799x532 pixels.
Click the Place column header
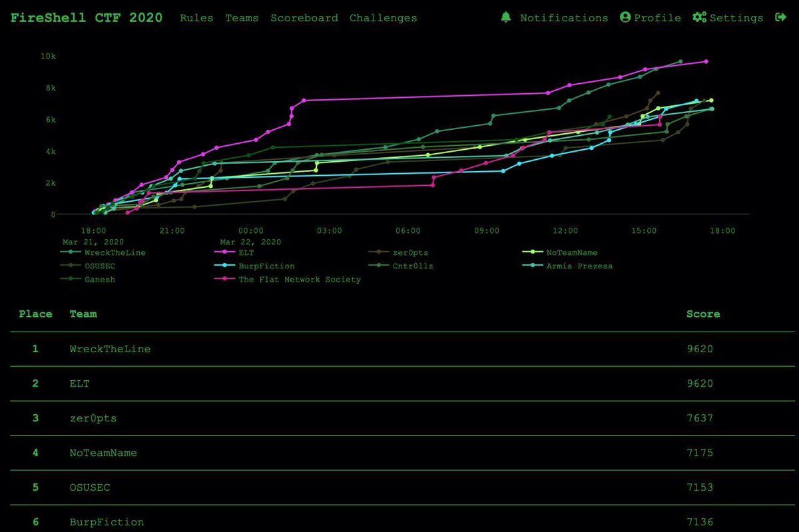pyautogui.click(x=35, y=314)
